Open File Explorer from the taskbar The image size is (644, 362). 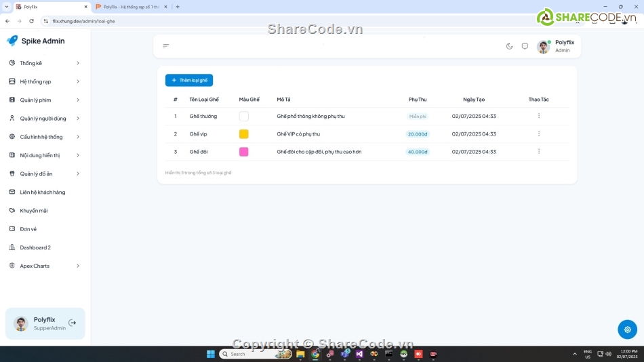coord(300,354)
